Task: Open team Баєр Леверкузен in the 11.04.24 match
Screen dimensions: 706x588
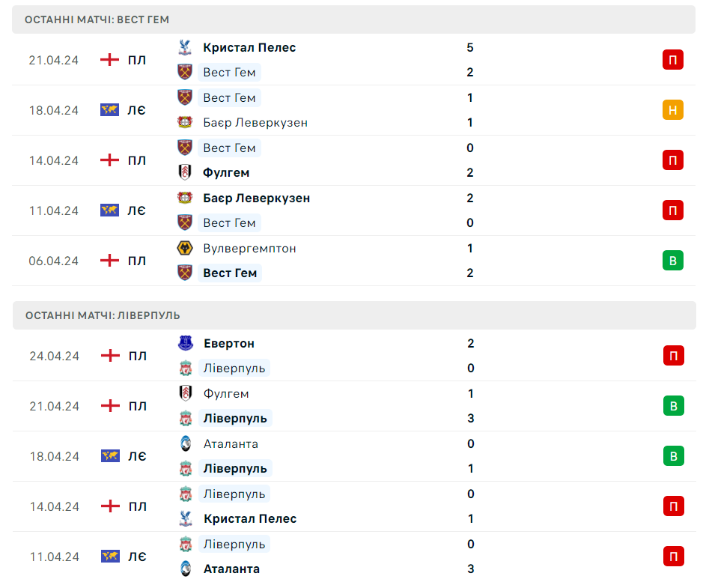Action: pyautogui.click(x=256, y=198)
